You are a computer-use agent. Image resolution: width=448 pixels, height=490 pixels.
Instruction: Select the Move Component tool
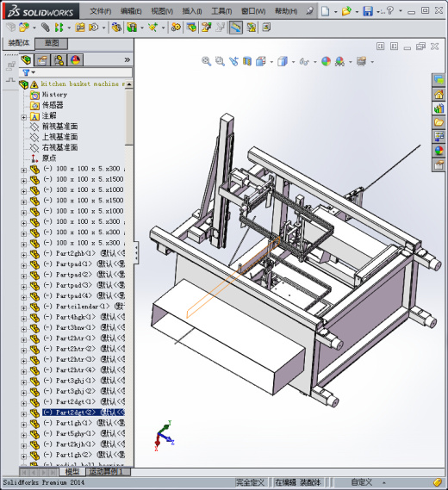(x=93, y=28)
